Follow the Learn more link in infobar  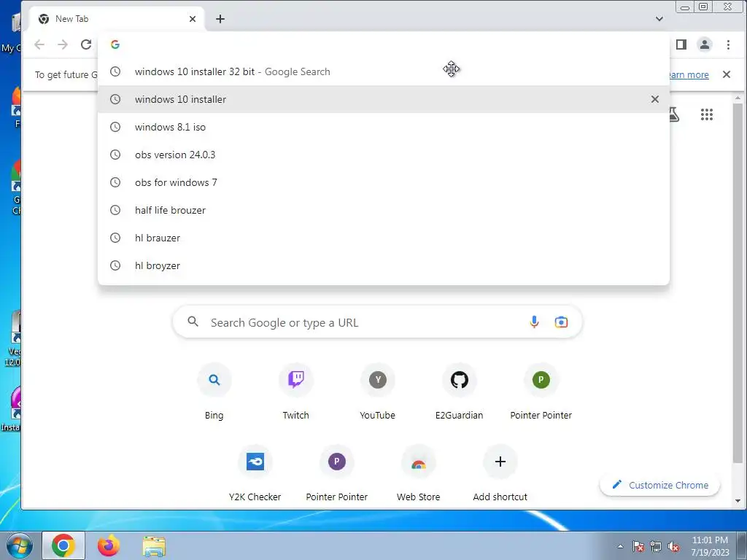pos(689,75)
